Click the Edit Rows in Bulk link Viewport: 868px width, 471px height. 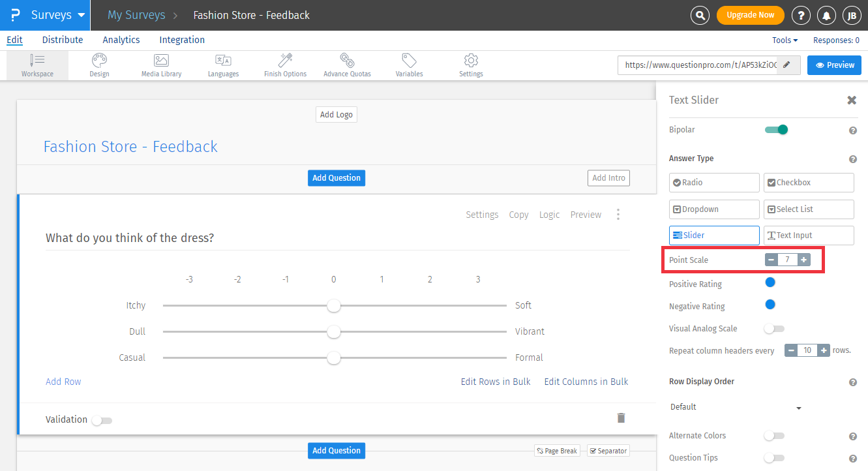click(496, 382)
